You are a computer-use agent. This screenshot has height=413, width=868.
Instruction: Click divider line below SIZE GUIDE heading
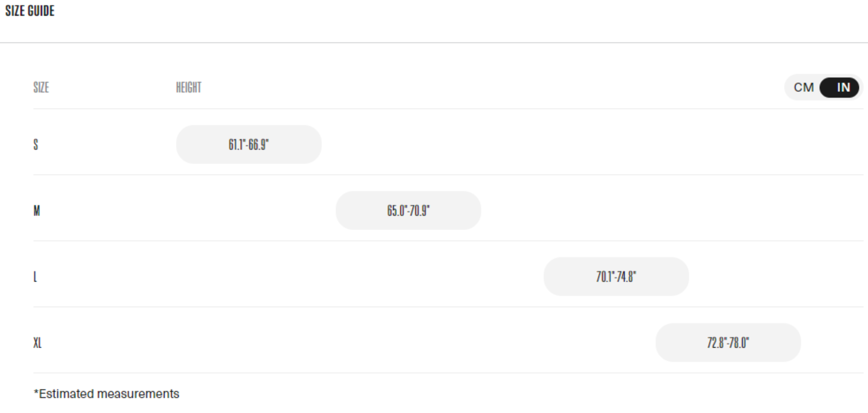434,43
